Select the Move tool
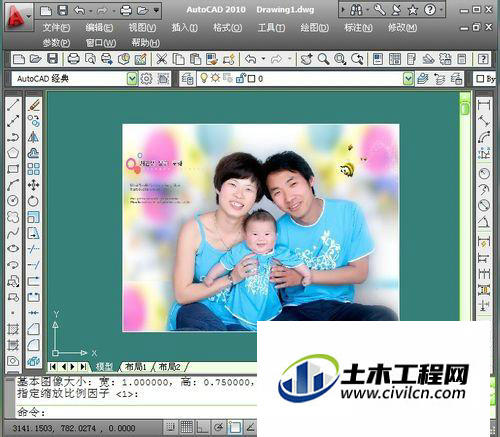Viewport: 500px width, 437px height. pos(34,185)
